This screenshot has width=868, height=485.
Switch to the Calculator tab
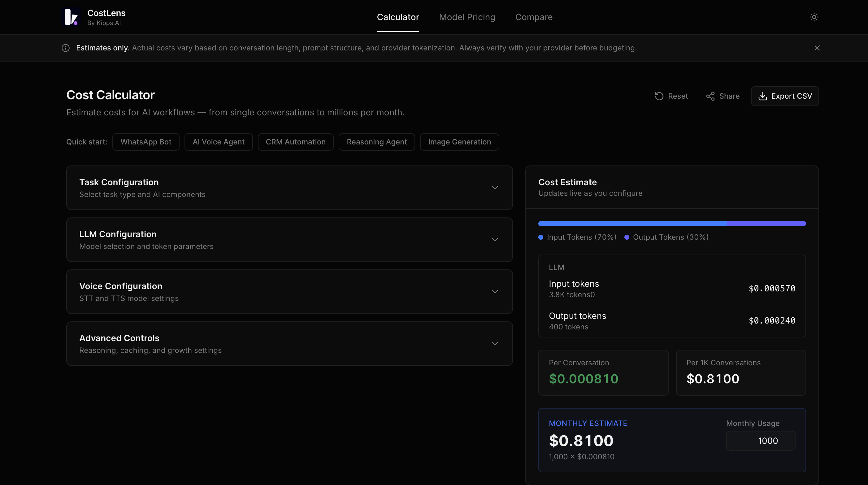[398, 17]
